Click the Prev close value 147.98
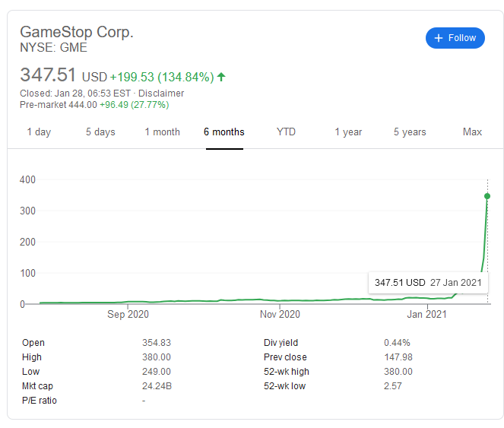Viewport: 504px width, 428px height. (x=398, y=357)
